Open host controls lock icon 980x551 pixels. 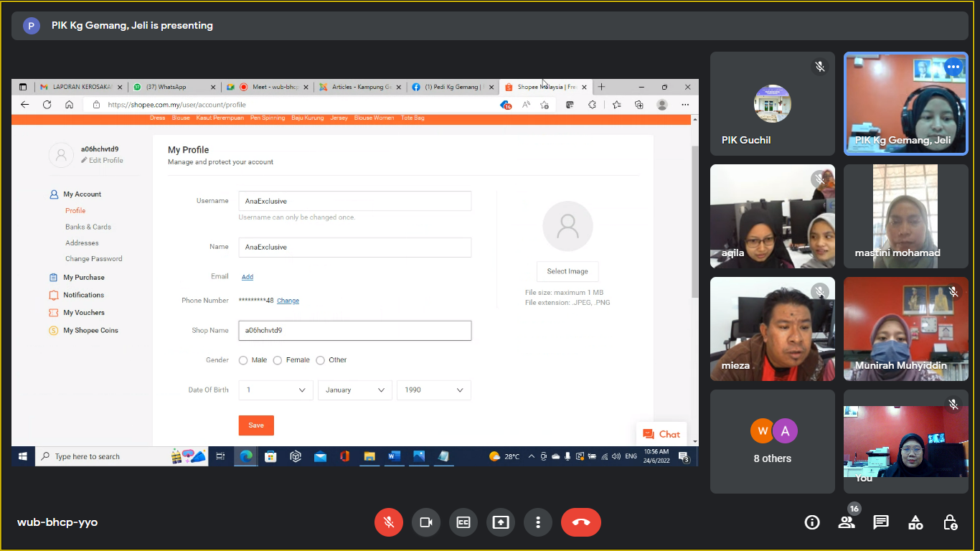coord(950,522)
